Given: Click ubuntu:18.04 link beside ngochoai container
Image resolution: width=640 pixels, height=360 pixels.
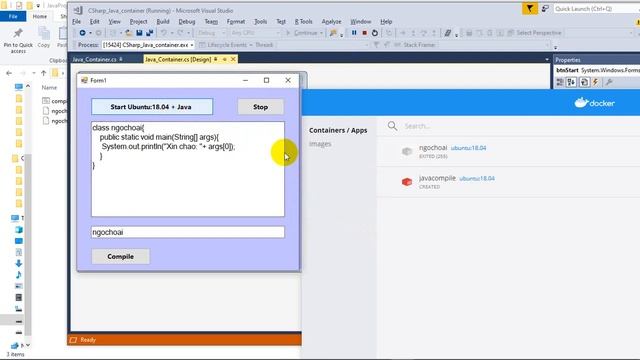Looking at the screenshot, I should pyautogui.click(x=468, y=148).
